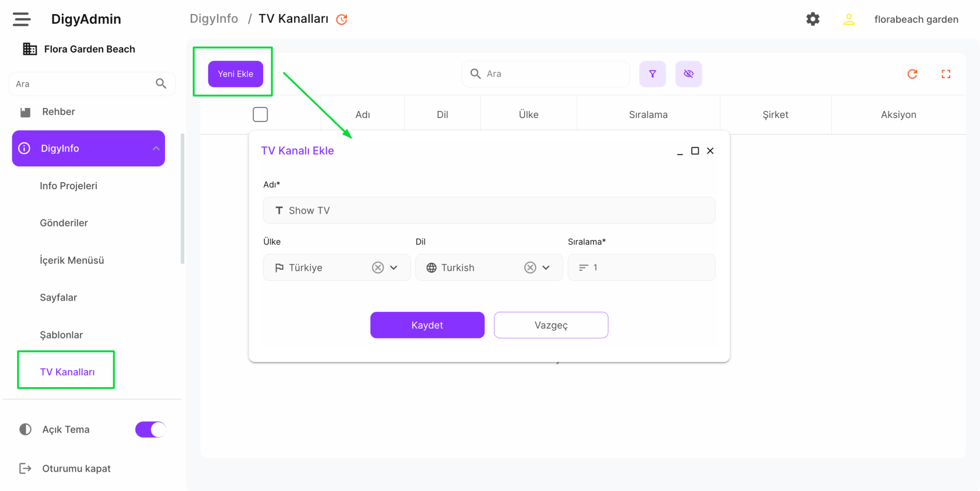The image size is (980, 491).
Task: Click the Adı text field
Action: click(496, 210)
